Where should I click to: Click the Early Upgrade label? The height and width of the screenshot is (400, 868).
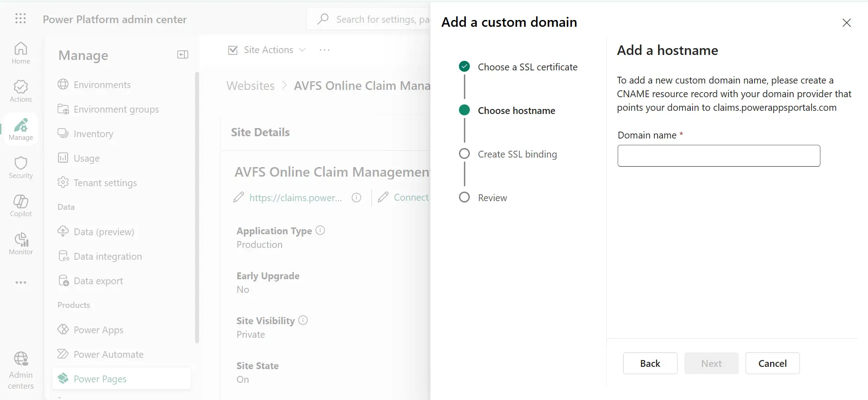(268, 276)
